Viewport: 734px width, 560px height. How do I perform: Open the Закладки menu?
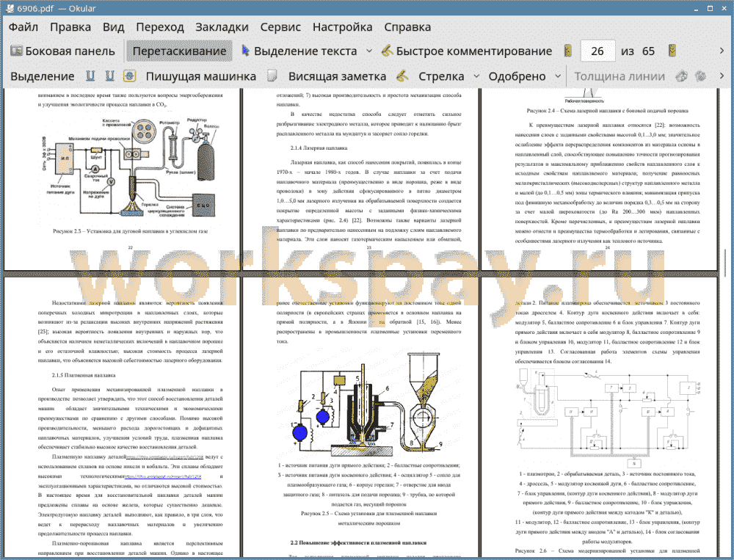(x=222, y=27)
